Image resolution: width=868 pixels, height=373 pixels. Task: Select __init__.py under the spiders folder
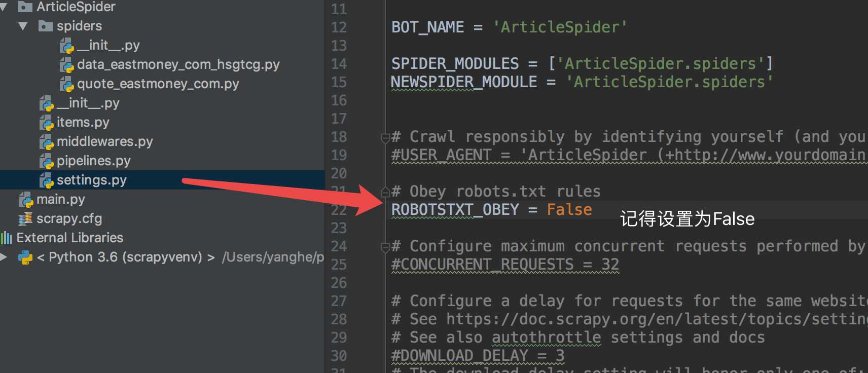[108, 46]
